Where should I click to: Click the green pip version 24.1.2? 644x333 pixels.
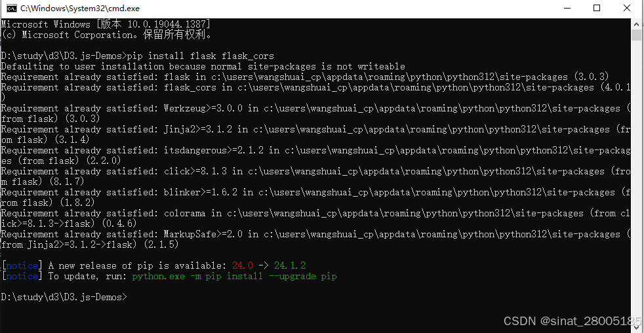pos(290,265)
